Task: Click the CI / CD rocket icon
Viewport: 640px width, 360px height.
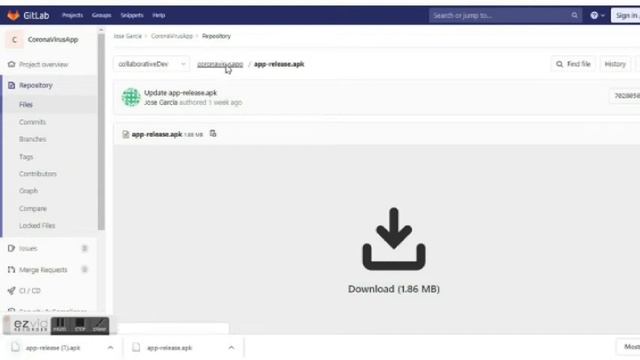Action: tap(11, 291)
